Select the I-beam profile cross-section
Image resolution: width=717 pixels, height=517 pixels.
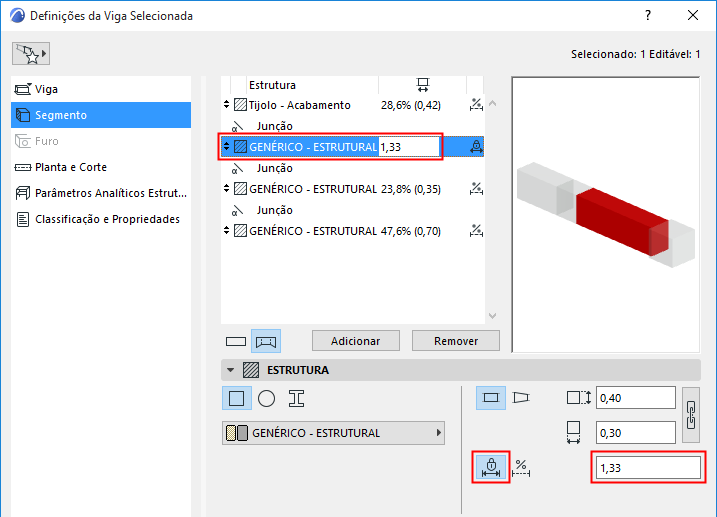pyautogui.click(x=296, y=398)
